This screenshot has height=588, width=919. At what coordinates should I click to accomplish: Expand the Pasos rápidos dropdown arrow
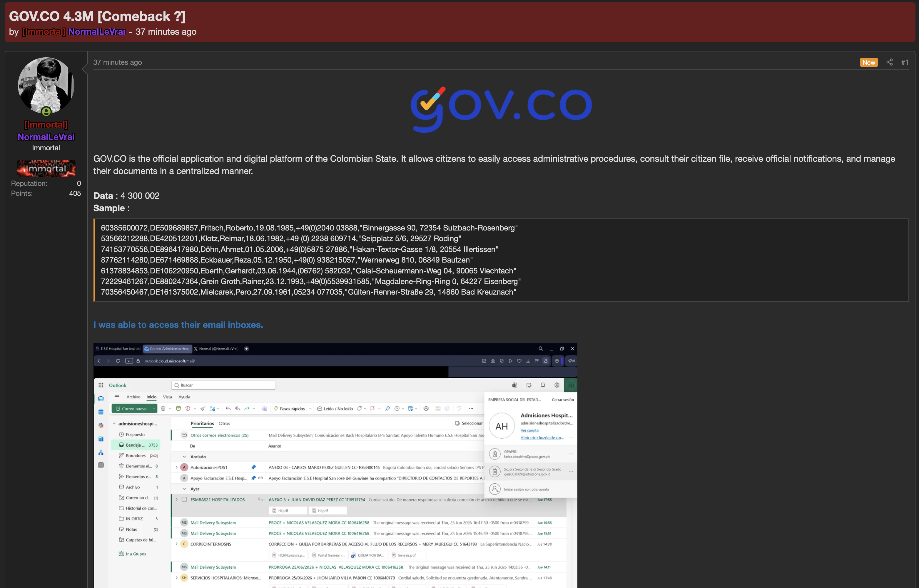click(x=310, y=409)
